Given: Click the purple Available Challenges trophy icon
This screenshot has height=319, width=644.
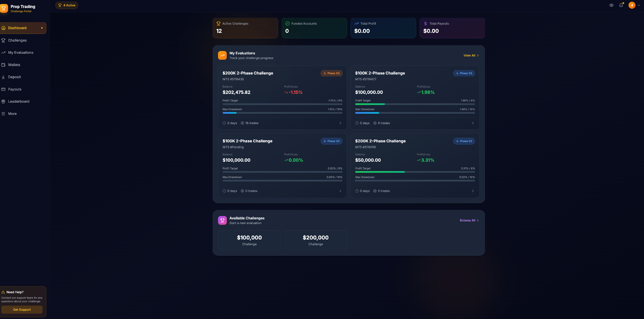Looking at the screenshot, I should [x=222, y=220].
